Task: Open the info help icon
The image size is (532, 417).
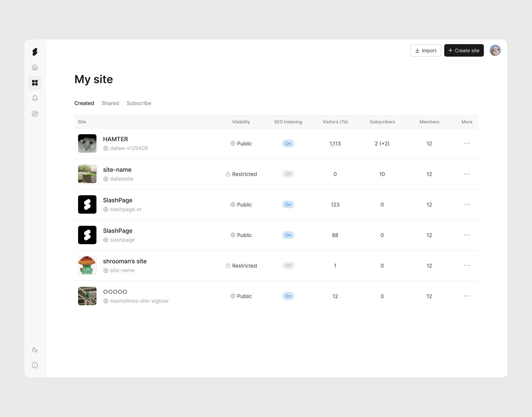Action: coord(35,365)
